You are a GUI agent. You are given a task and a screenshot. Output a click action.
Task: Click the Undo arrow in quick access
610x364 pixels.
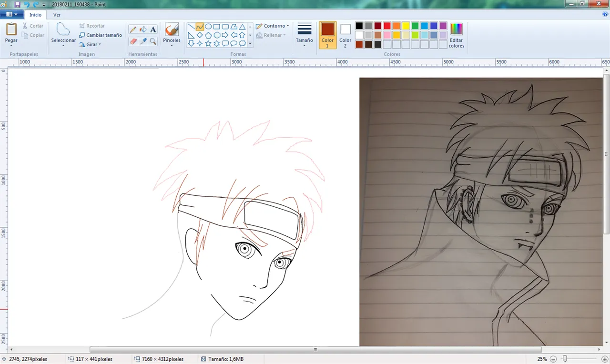pyautogui.click(x=27, y=4)
